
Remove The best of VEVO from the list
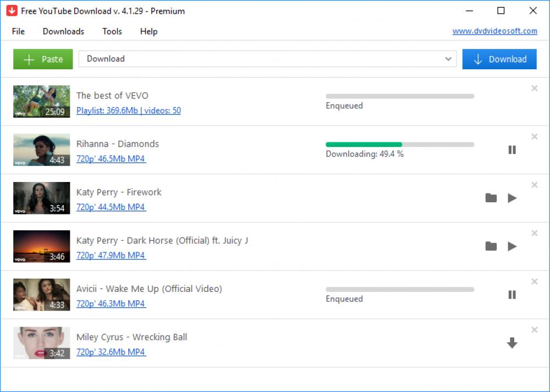pos(534,88)
